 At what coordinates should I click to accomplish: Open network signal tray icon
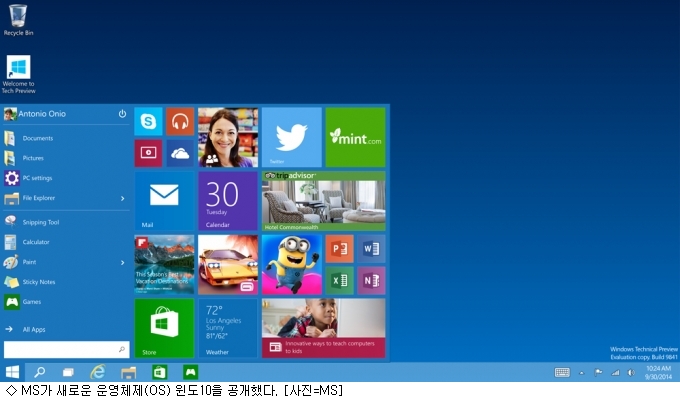[x=615, y=373]
